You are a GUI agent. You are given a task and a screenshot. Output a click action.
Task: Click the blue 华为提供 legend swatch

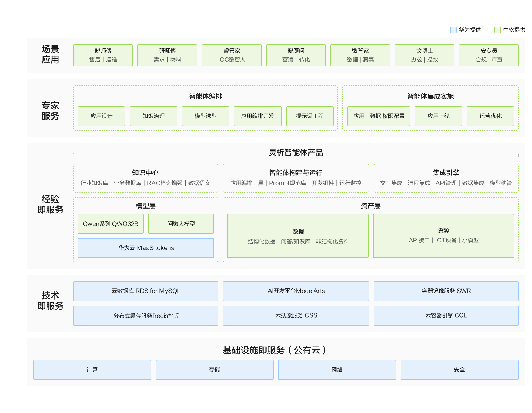[453, 30]
